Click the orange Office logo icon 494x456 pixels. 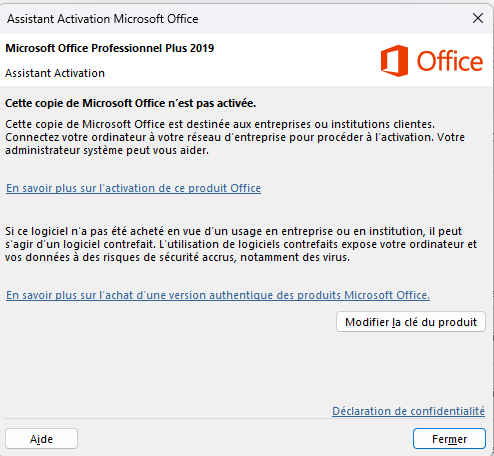tap(395, 61)
